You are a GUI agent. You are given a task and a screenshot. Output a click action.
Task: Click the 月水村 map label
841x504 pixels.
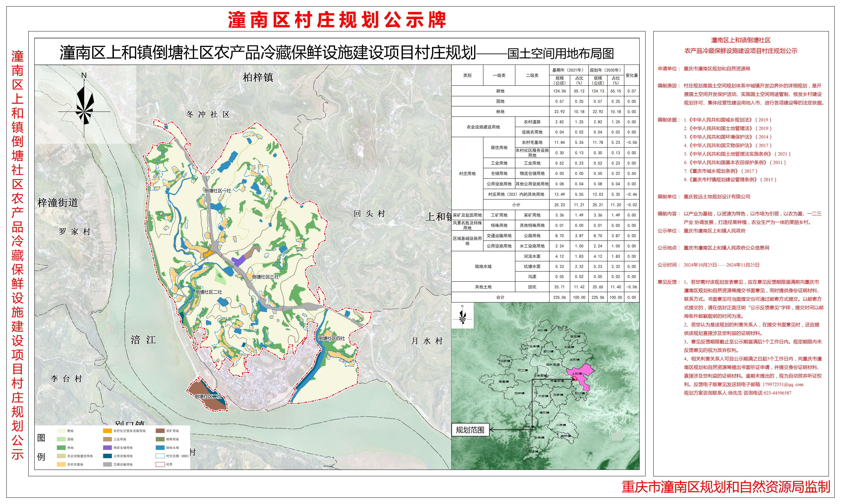427,341
